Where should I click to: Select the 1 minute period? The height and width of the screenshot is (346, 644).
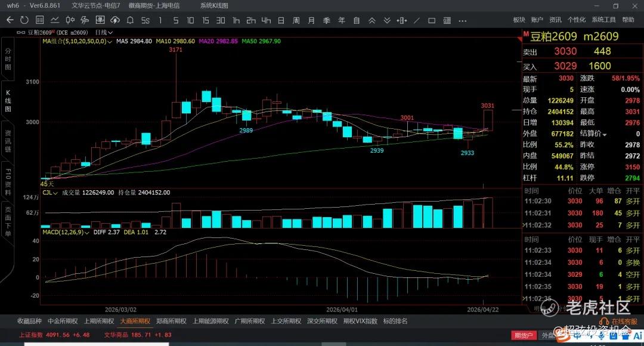[160, 20]
